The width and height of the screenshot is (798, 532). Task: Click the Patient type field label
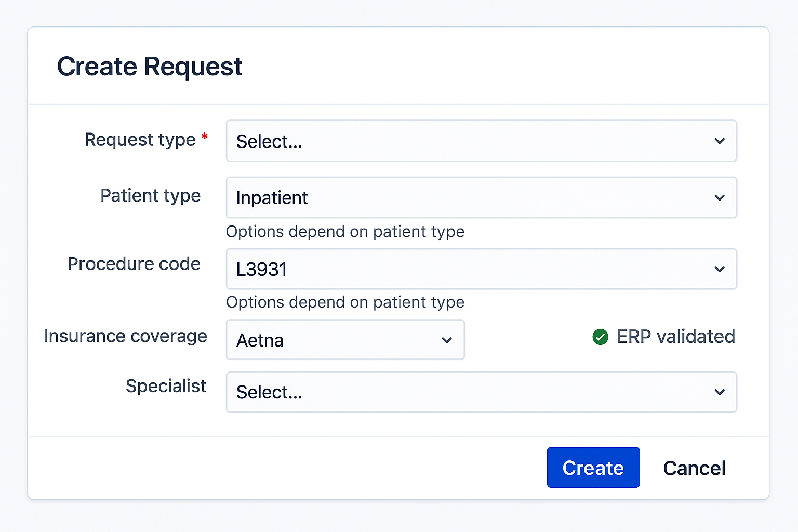[x=150, y=196]
